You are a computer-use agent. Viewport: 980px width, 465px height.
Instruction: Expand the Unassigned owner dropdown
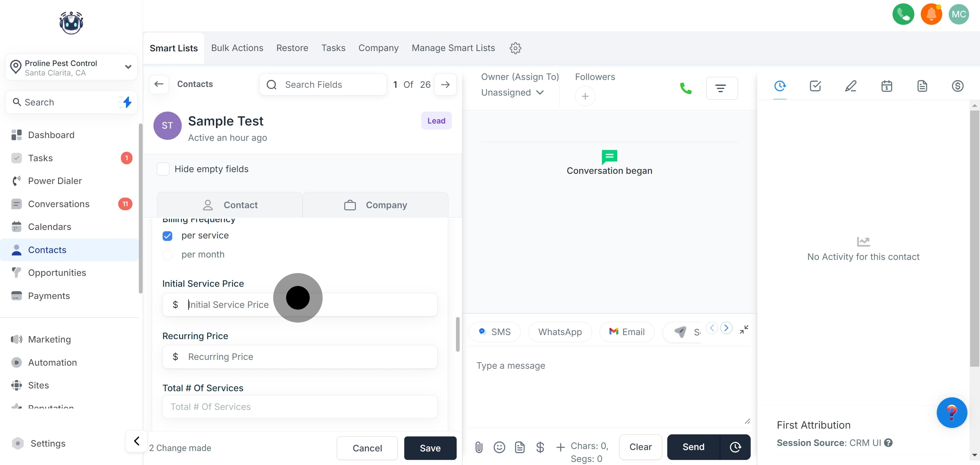point(512,93)
